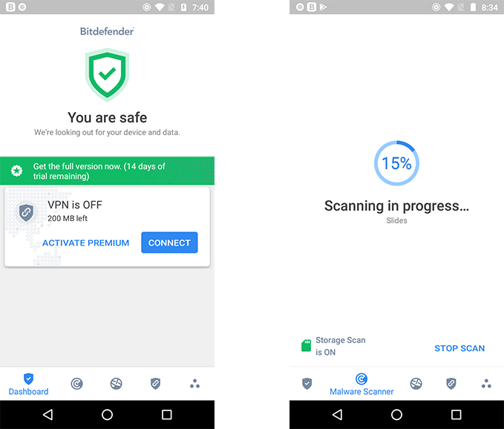Open Dashboard shield icon in right navigation bar

tap(307, 384)
